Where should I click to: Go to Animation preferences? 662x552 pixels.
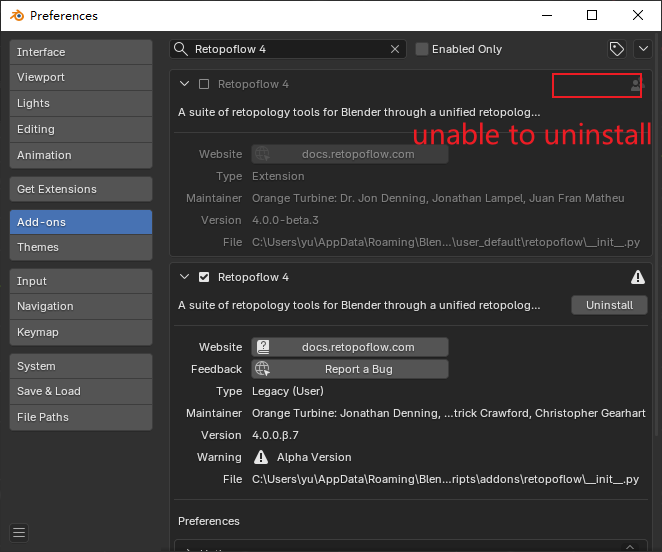click(x=81, y=155)
